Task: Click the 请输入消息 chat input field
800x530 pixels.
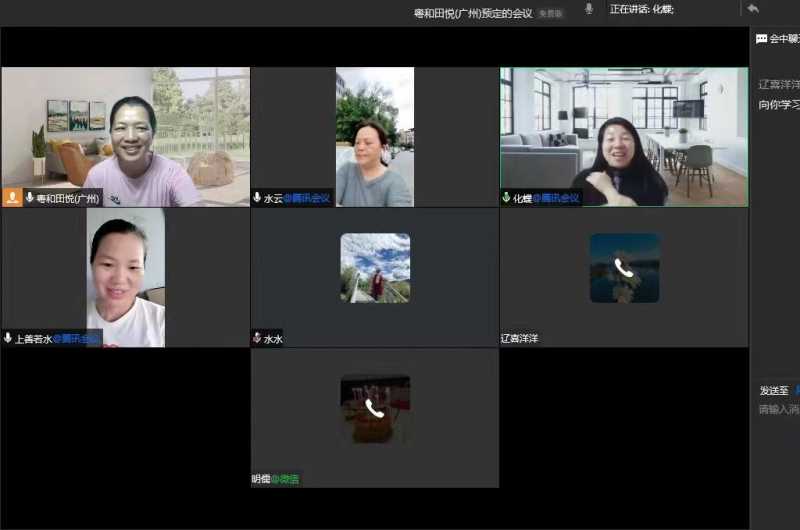Action: coord(779,409)
